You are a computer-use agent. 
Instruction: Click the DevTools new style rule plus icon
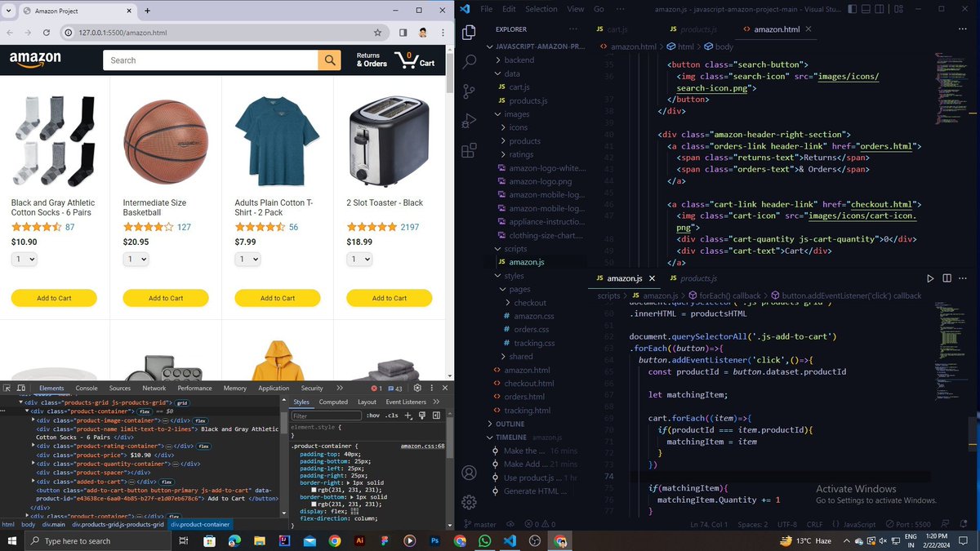pos(408,415)
